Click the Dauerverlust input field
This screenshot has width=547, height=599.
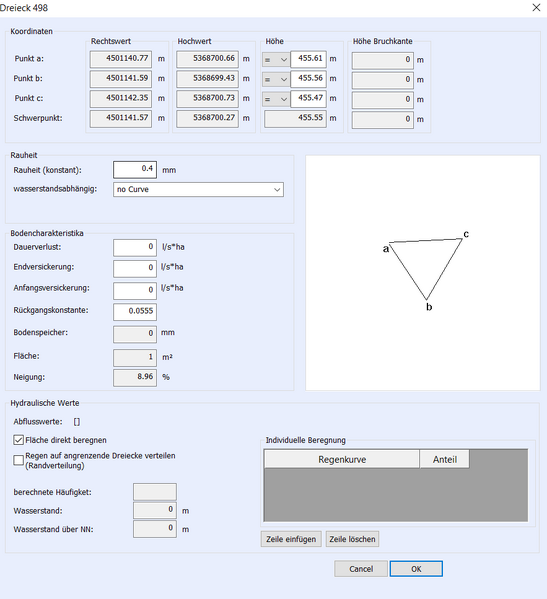(135, 248)
